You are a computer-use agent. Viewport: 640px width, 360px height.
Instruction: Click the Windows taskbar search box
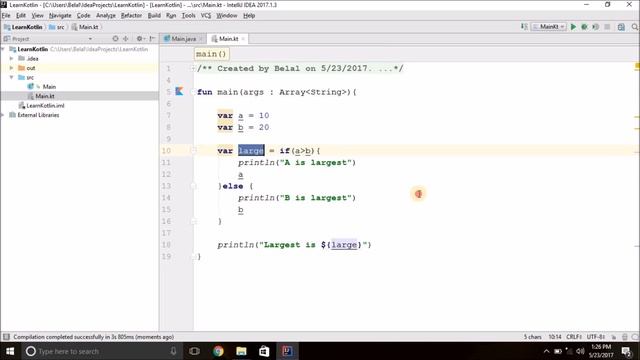coord(100,351)
